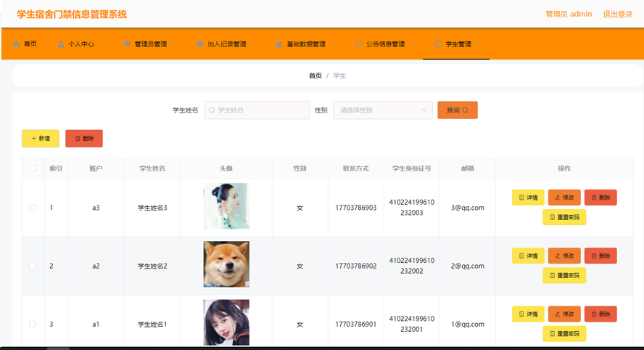Click the edit pencil icon in row a2

(558, 256)
